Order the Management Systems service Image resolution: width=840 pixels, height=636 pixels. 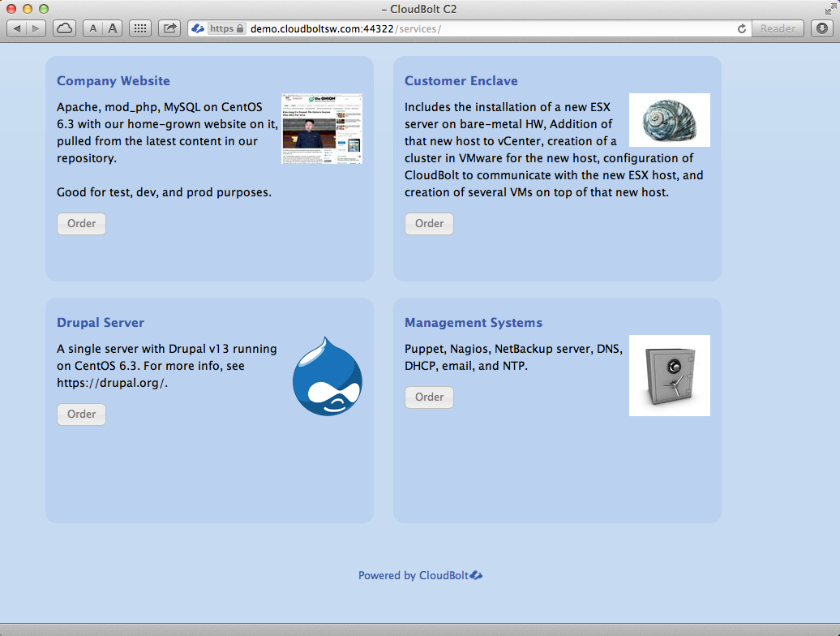429,397
